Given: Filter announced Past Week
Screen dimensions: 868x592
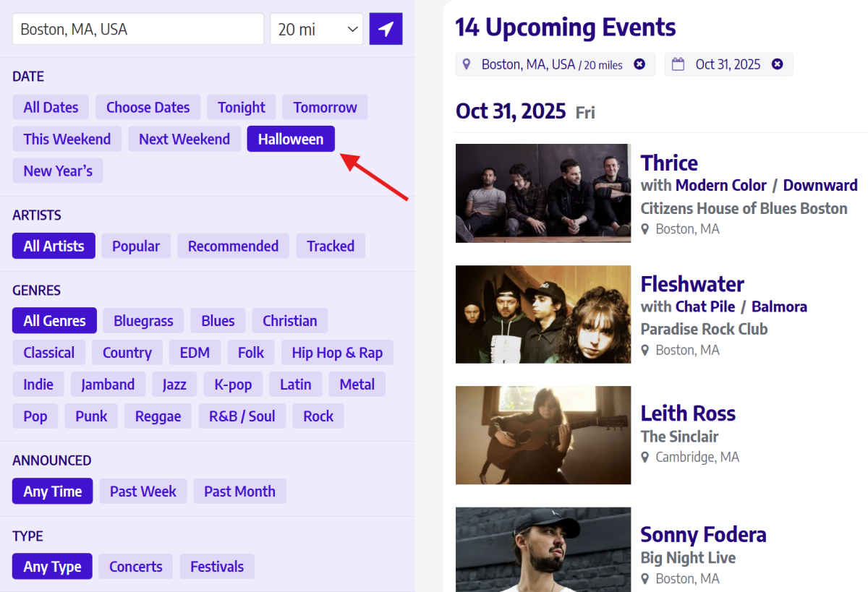Looking at the screenshot, I should click(x=143, y=492).
